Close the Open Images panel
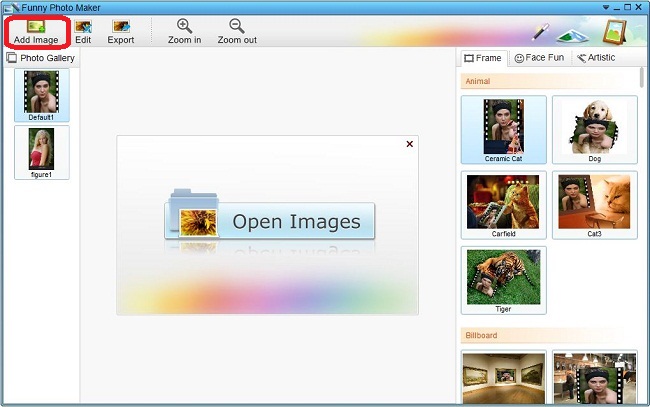This screenshot has width=650, height=407. click(410, 144)
